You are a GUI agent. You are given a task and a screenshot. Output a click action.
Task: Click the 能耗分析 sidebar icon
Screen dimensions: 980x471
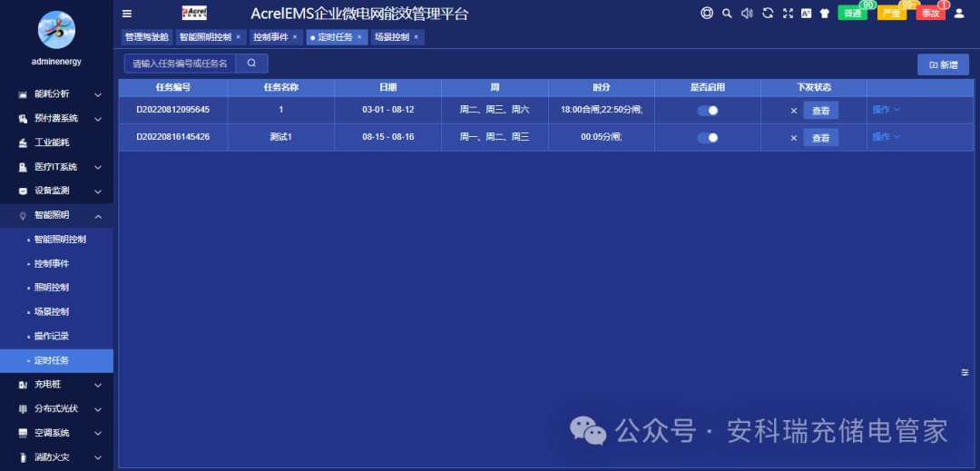(x=23, y=94)
